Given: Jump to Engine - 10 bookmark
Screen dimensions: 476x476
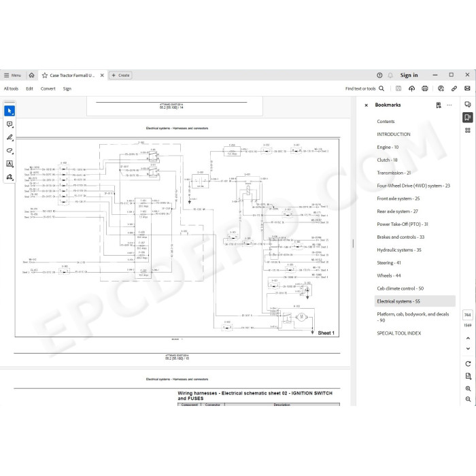Looking at the screenshot, I should pos(388,148).
